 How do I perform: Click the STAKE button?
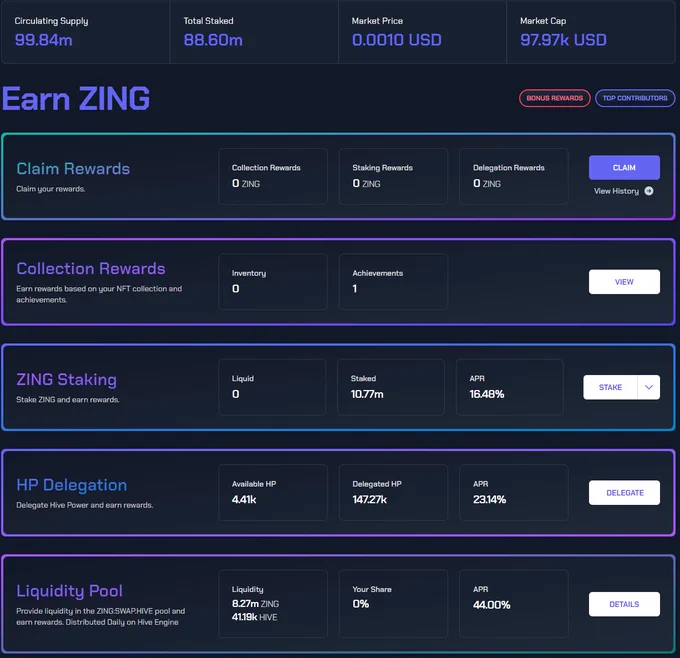point(610,387)
